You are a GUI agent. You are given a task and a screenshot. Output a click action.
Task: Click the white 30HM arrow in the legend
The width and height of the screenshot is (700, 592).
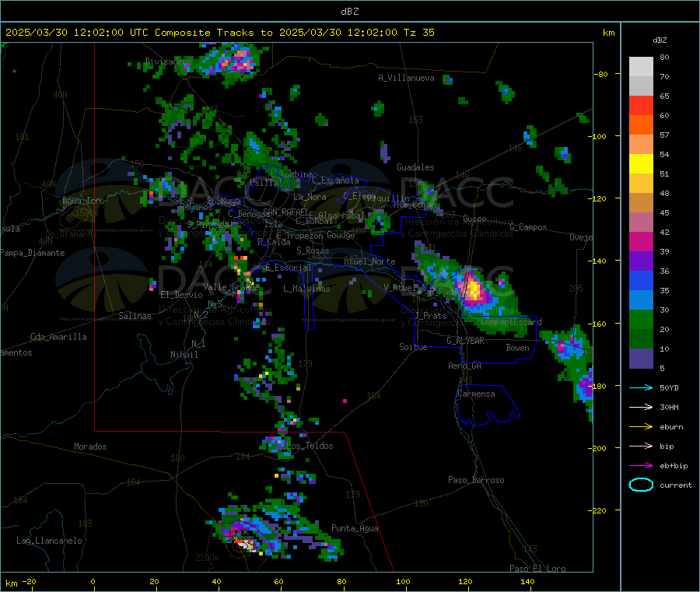641,407
